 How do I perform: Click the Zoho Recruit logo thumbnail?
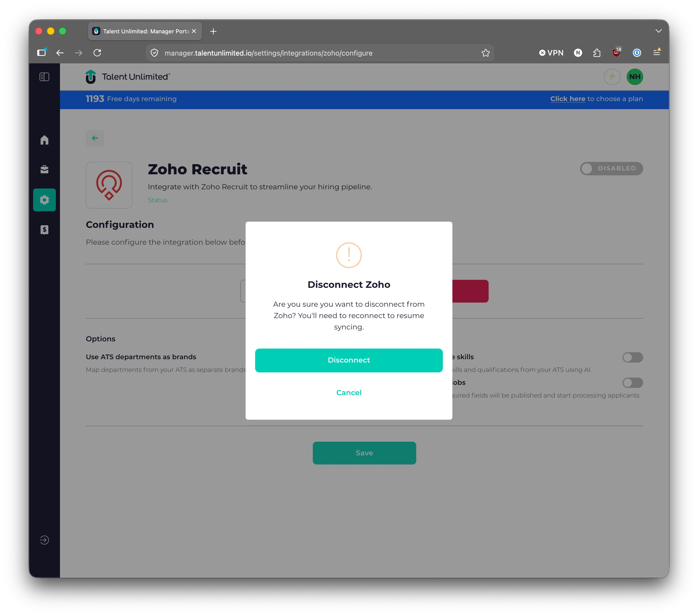click(109, 185)
